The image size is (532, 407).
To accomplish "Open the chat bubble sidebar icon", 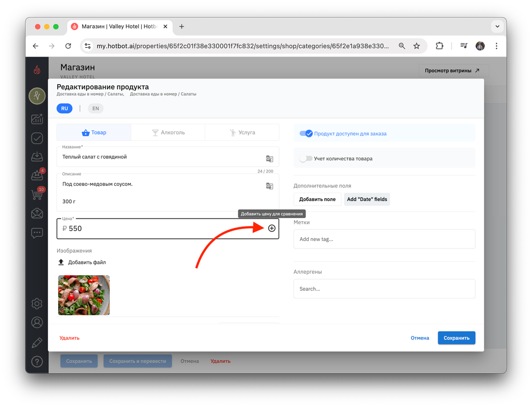I will pyautogui.click(x=37, y=233).
